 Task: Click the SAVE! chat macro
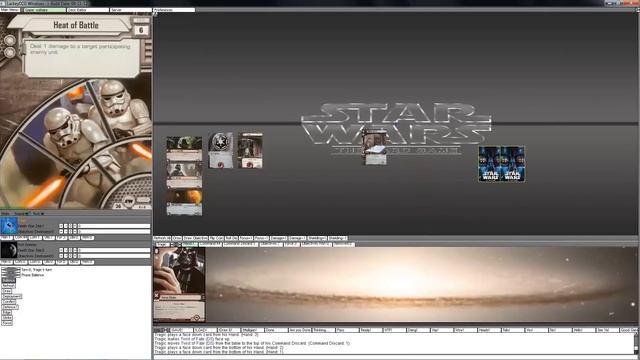[182, 330]
